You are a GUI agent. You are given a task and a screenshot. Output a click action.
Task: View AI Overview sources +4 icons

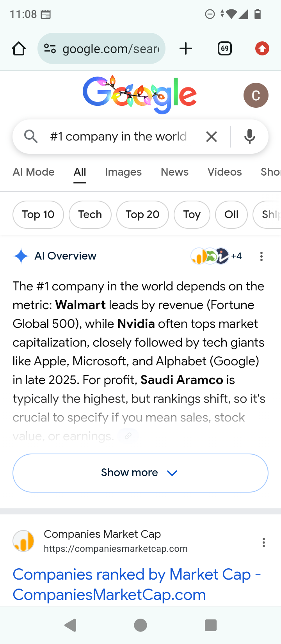point(216,256)
